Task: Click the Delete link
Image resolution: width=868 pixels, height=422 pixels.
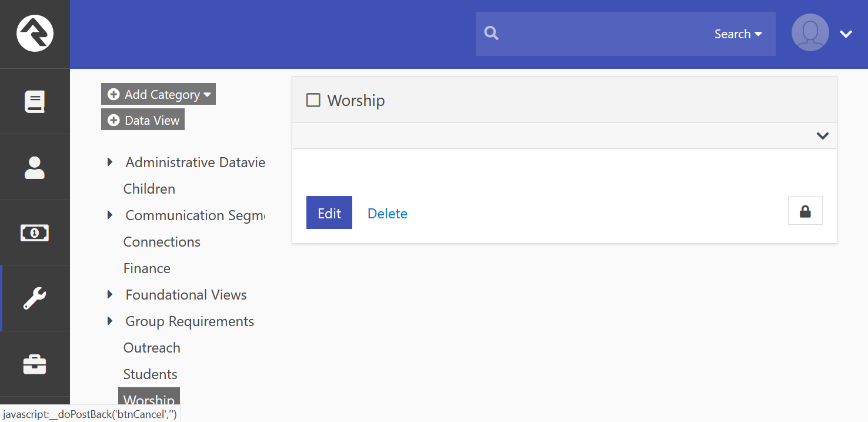Action: [388, 214]
